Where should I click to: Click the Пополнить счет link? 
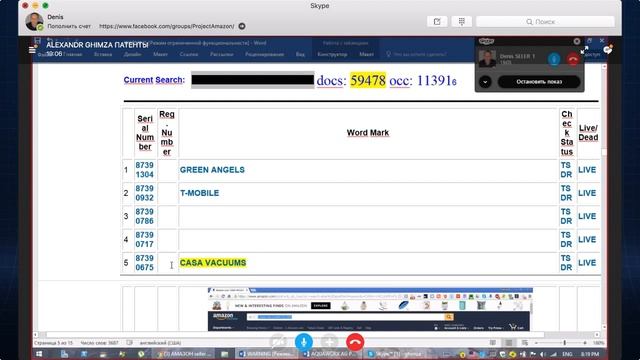(x=69, y=26)
